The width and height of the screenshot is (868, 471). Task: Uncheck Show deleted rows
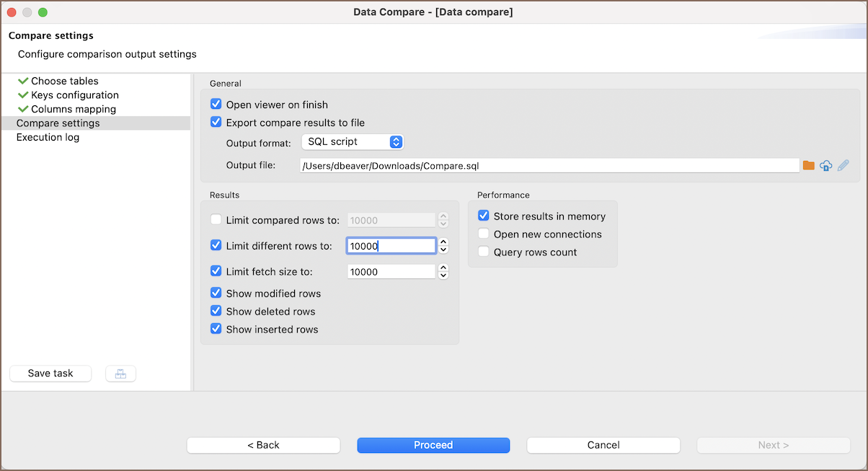point(216,312)
